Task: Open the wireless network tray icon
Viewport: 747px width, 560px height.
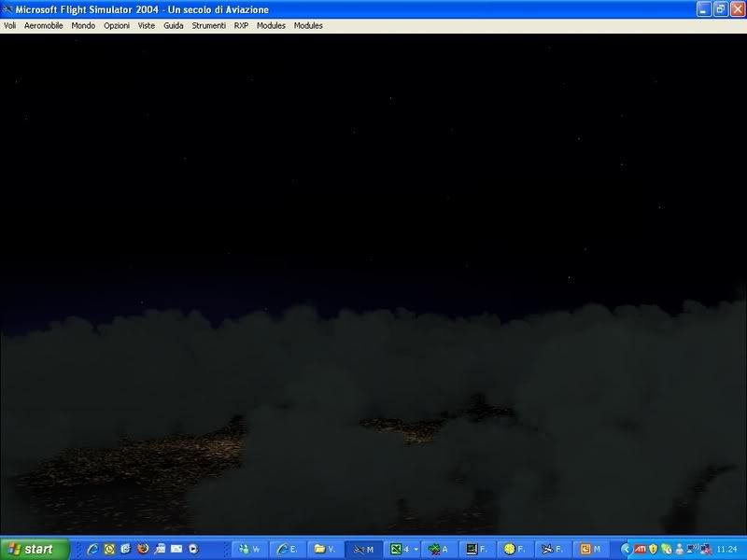Action: coord(692,549)
